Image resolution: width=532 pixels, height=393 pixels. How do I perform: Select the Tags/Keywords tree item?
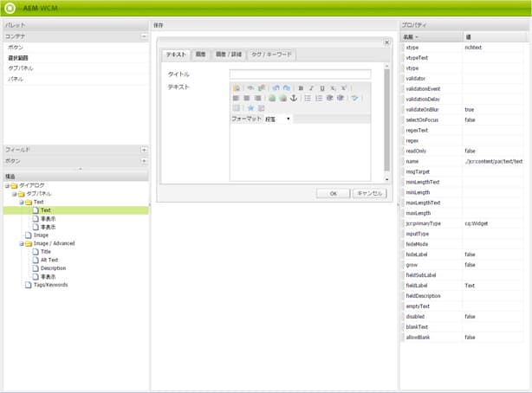click(x=50, y=285)
